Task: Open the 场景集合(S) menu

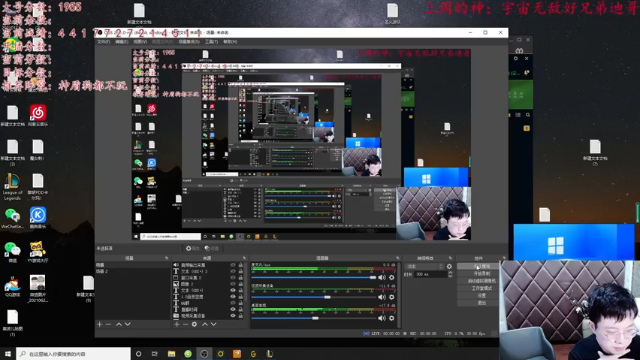Action: (x=189, y=42)
